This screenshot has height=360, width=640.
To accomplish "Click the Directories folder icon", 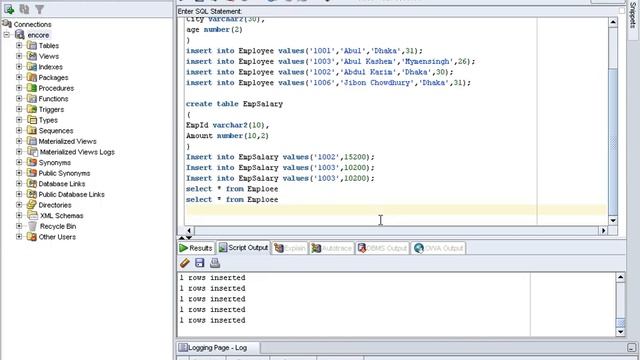I will click(31, 204).
